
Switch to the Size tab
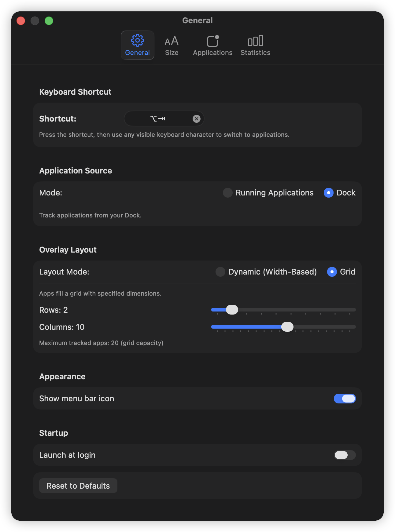172,45
